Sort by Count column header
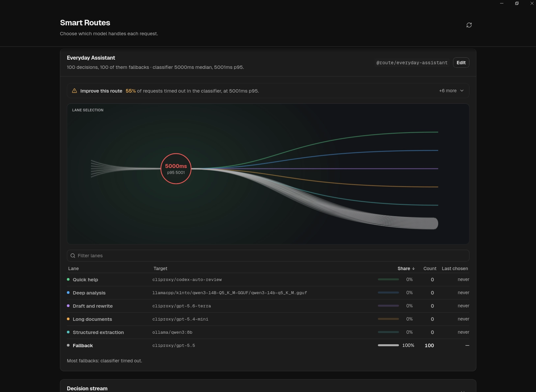 (430, 268)
